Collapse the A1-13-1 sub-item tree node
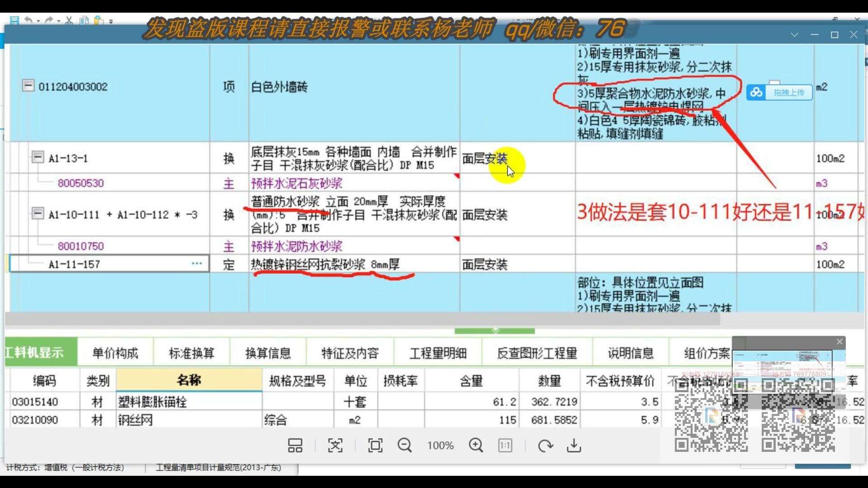This screenshot has height=488, width=868. click(38, 157)
